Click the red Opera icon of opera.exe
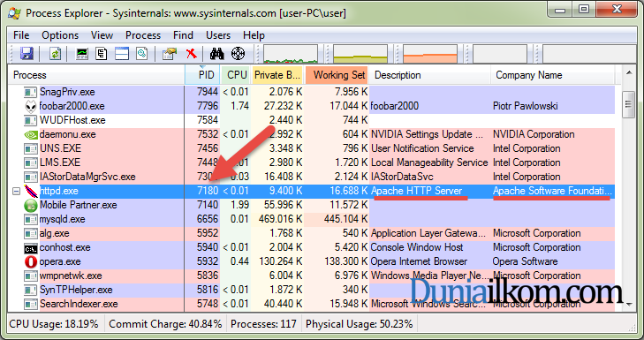Viewport: 644px width, 340px height. click(x=31, y=262)
